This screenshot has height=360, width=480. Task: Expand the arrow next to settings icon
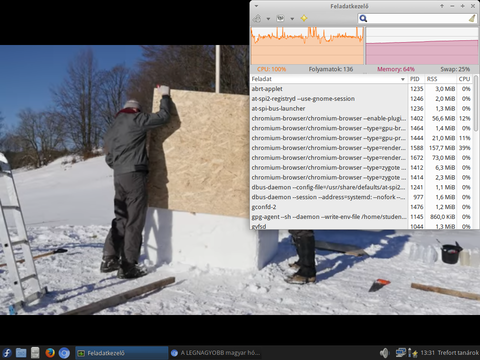point(292,19)
